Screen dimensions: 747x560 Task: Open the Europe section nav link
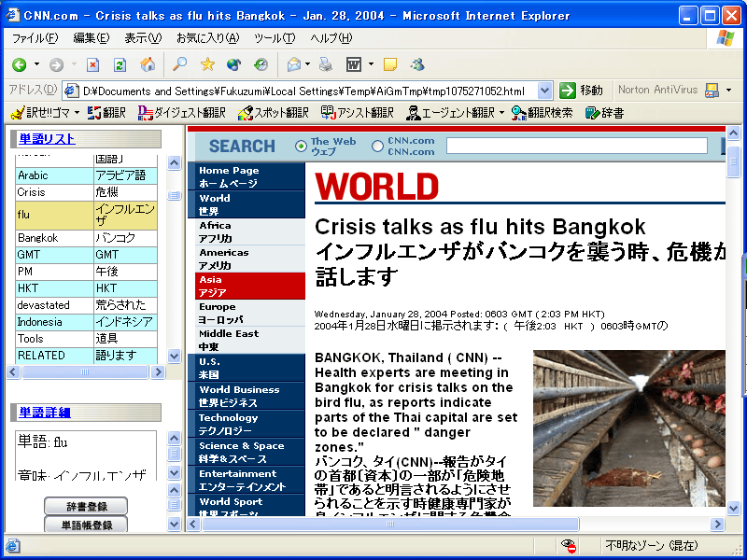tap(250, 313)
